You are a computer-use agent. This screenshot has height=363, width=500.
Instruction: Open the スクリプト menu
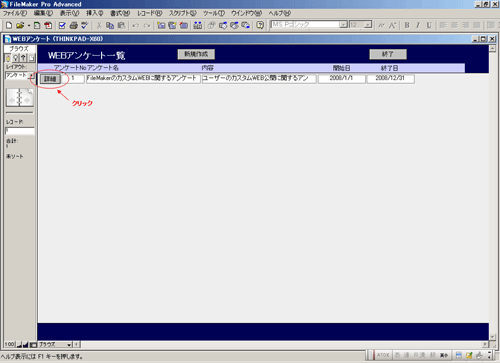pyautogui.click(x=182, y=13)
